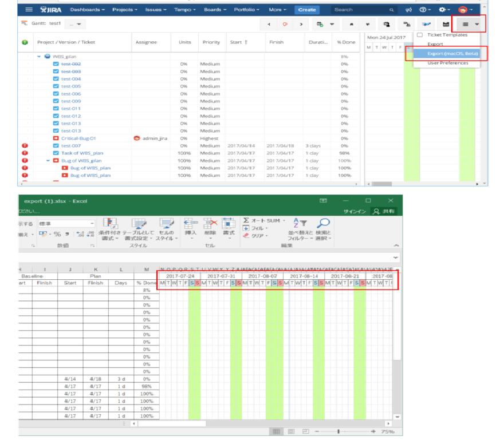Click the Jira Create button
The height and width of the screenshot is (444, 504).
point(306,10)
